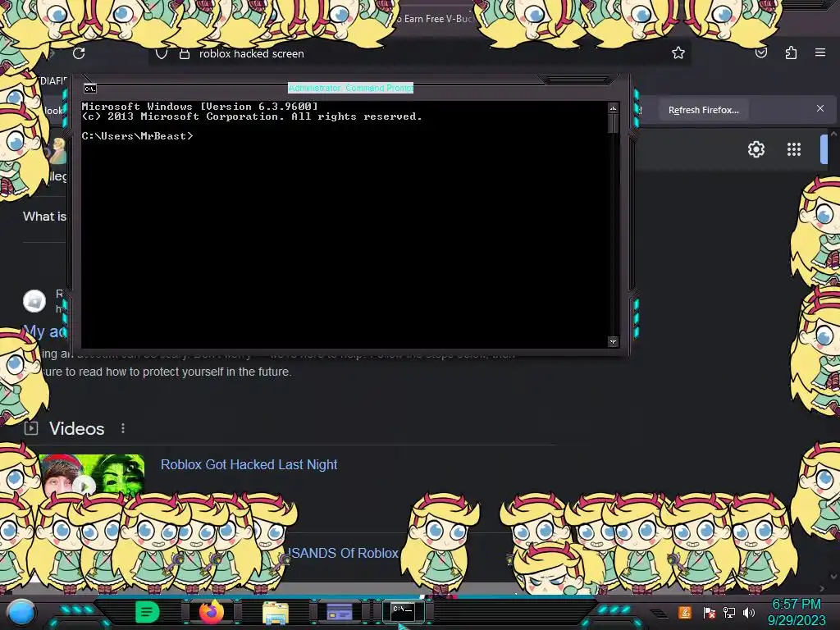This screenshot has height=630, width=840.
Task: Click the Videos section heading
Action: [x=76, y=428]
